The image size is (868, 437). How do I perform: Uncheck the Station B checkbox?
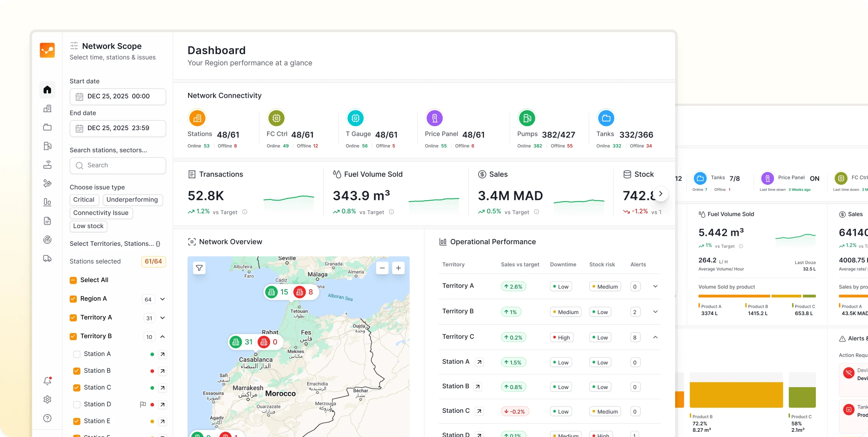[76, 371]
